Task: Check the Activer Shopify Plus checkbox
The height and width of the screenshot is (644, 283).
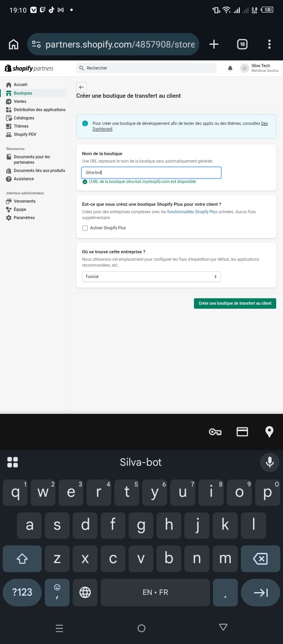Action: [x=85, y=228]
